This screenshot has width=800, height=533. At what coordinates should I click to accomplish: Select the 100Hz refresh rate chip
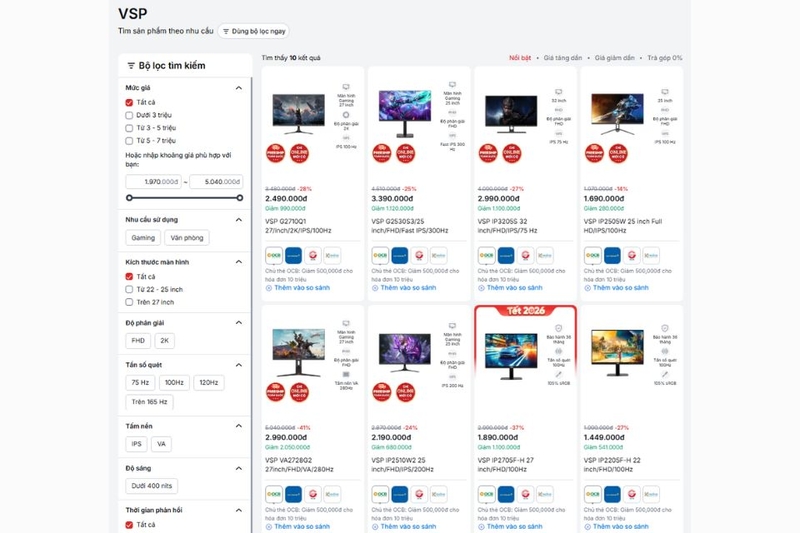[x=174, y=383]
